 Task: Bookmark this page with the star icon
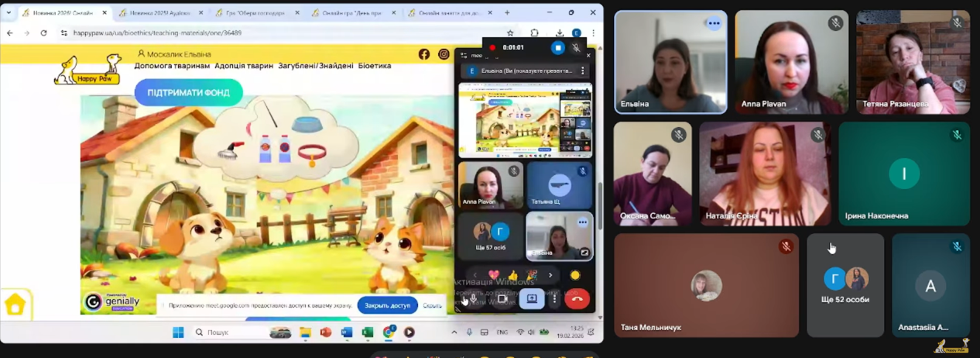510,33
